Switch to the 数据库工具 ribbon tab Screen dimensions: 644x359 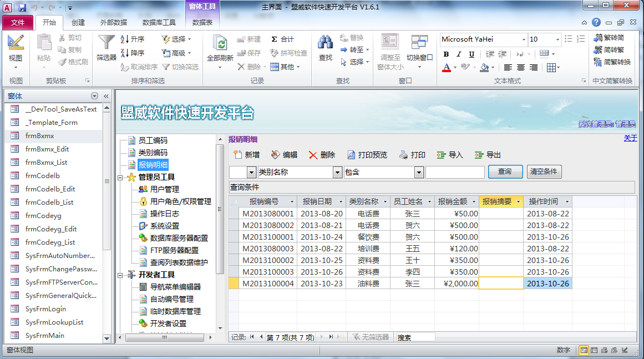159,23
